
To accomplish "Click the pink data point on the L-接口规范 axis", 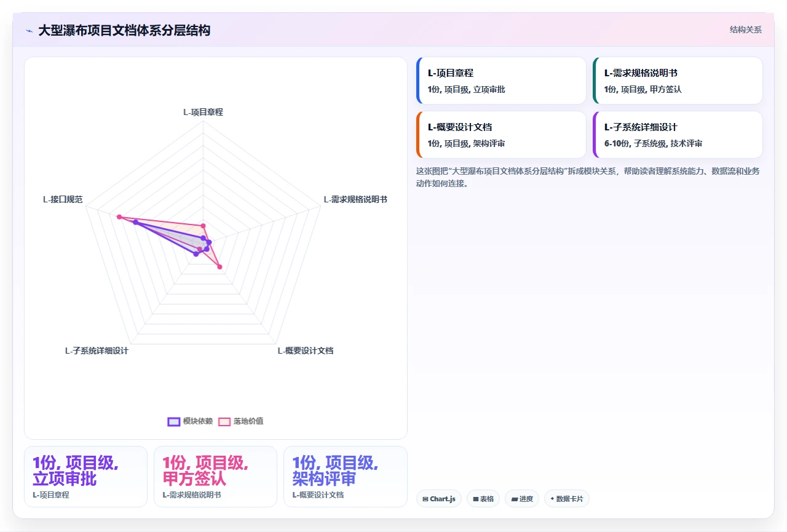I will tap(119, 216).
